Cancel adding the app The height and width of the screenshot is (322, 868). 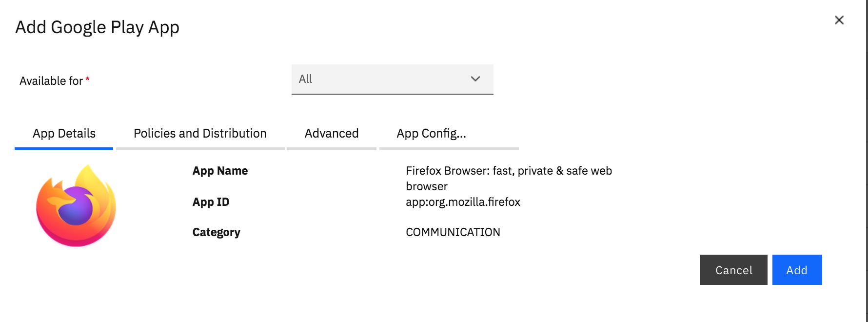733,270
